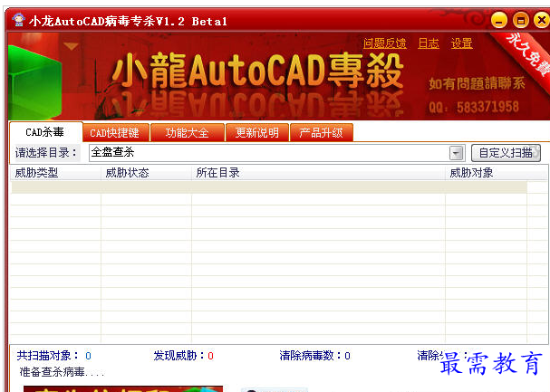Expand the directory dropdown arrow
Image resolution: width=550 pixels, height=392 pixels.
click(456, 153)
